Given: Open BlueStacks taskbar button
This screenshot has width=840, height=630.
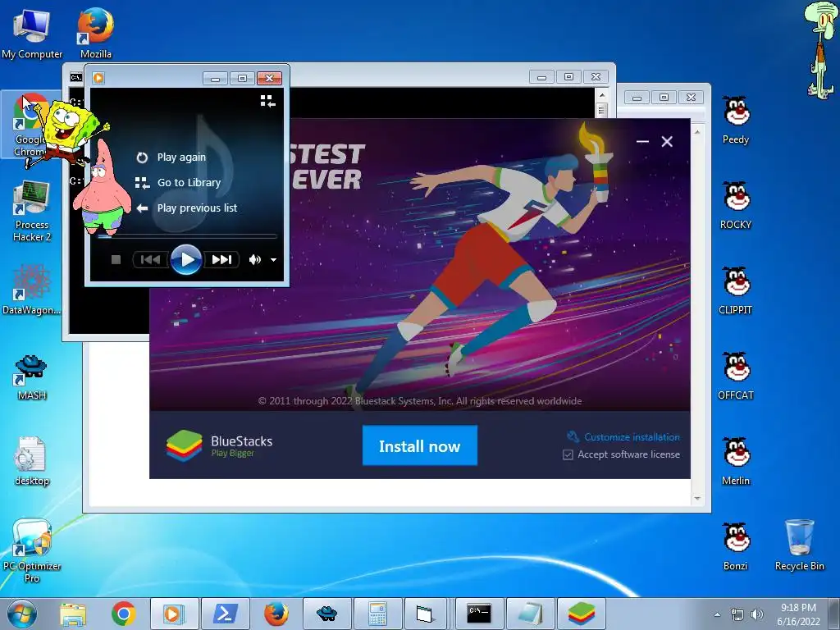Looking at the screenshot, I should point(582,614).
